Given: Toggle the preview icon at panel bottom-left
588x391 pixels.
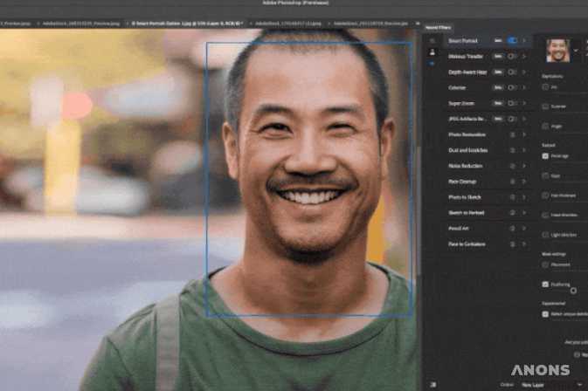Looking at the screenshot, I should click(x=433, y=384).
